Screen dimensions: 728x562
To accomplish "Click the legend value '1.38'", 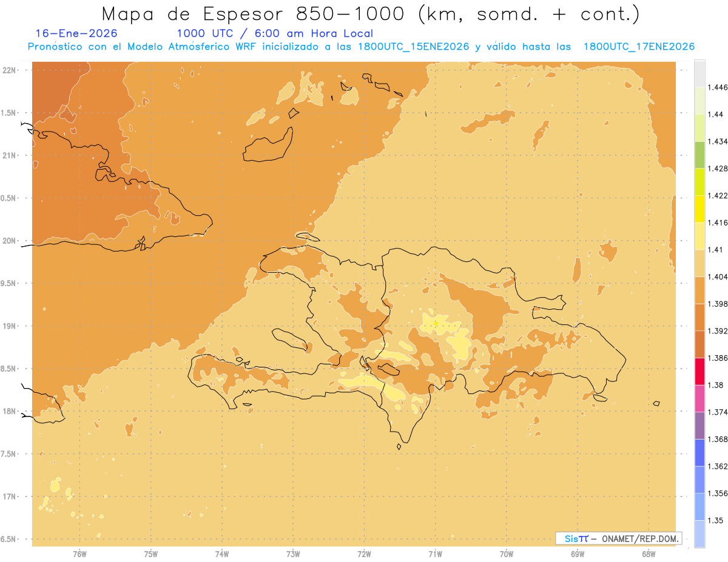I will click(x=715, y=385).
